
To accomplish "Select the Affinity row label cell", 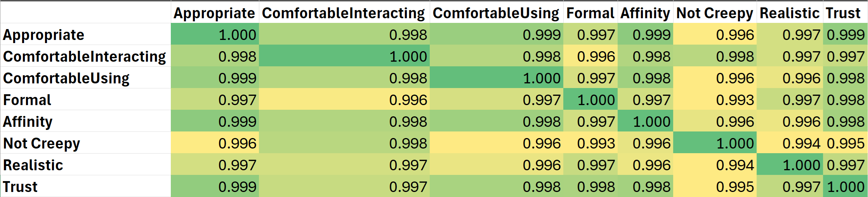I will (85, 121).
